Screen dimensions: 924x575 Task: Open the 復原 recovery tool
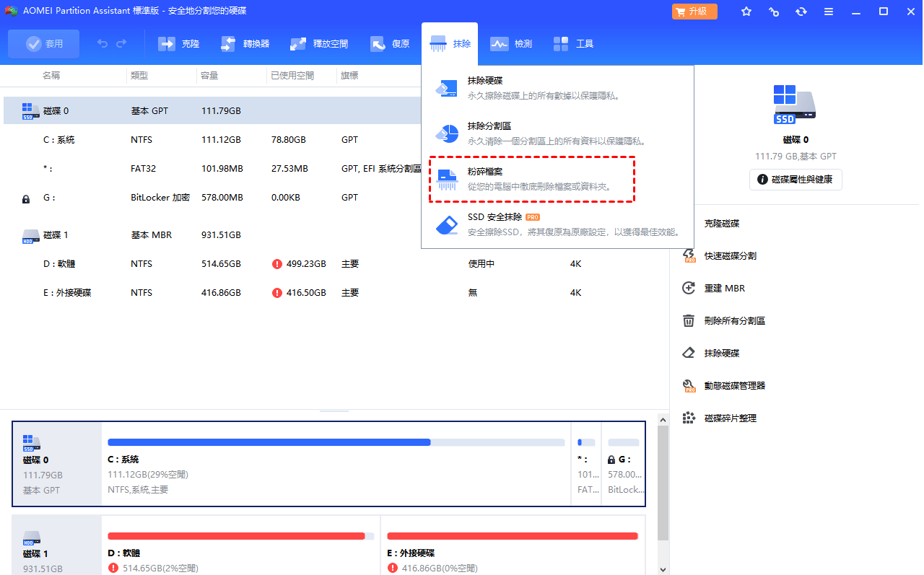tap(390, 44)
